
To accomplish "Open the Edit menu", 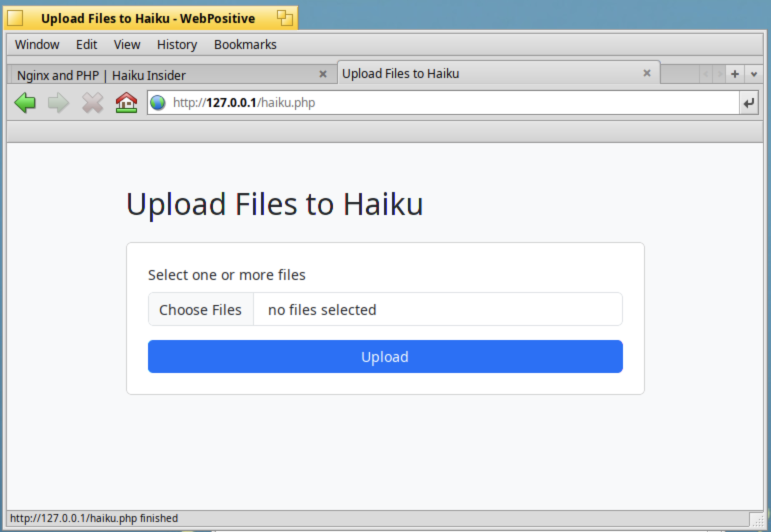I will [x=86, y=44].
